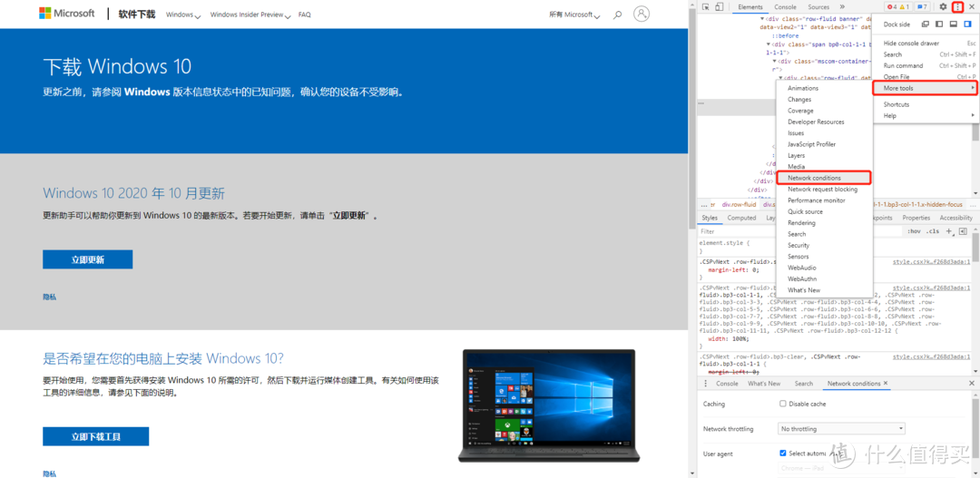The width and height of the screenshot is (980, 478).
Task: Open the Accessibility sidebar tab
Action: (955, 218)
